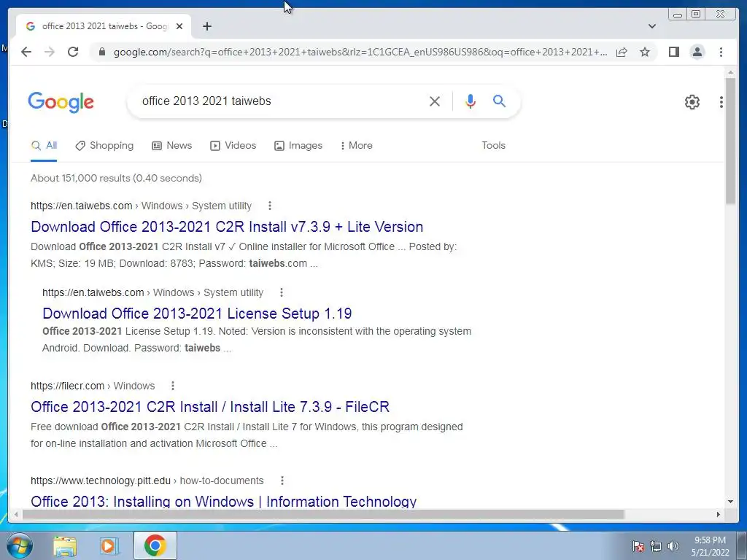Close the office 2013 2021 taiwebs tab
This screenshot has height=560, width=747.
pos(179,26)
